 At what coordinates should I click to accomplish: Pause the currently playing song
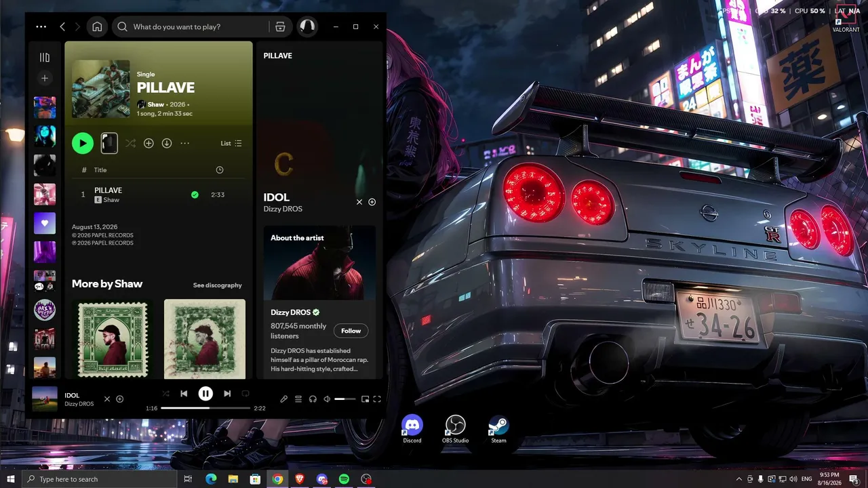click(x=205, y=393)
